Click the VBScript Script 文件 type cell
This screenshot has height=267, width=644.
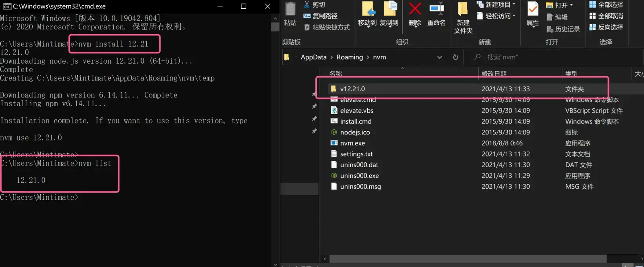(x=594, y=111)
